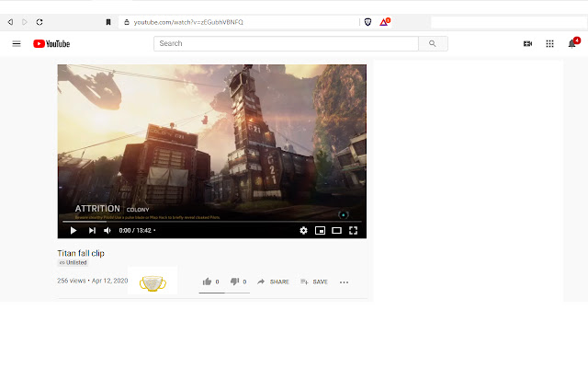The width and height of the screenshot is (588, 368).
Task: Mute the video volume speaker icon
Action: click(107, 231)
